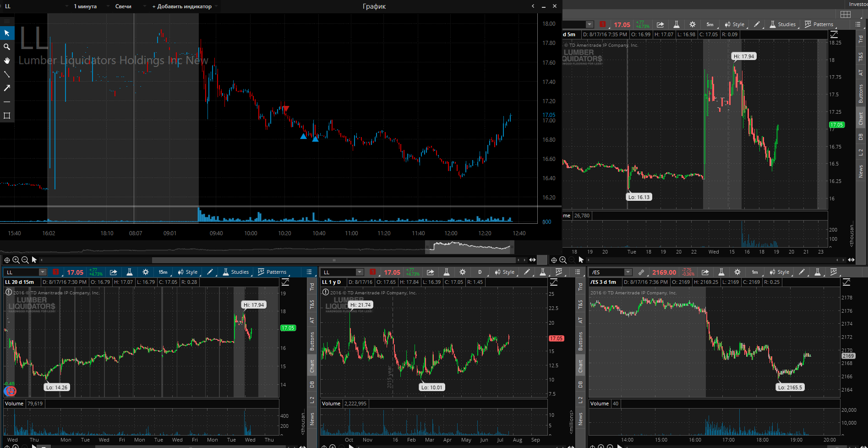The image size is (868, 448).
Task: Select the magnifier zoom tool
Action: [x=7, y=47]
